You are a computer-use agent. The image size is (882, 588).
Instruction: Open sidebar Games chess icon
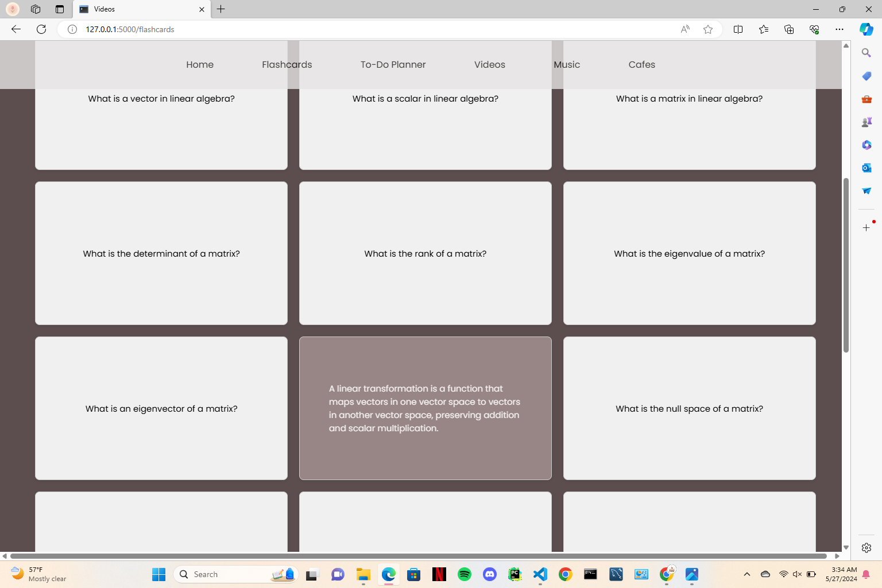[866, 122]
